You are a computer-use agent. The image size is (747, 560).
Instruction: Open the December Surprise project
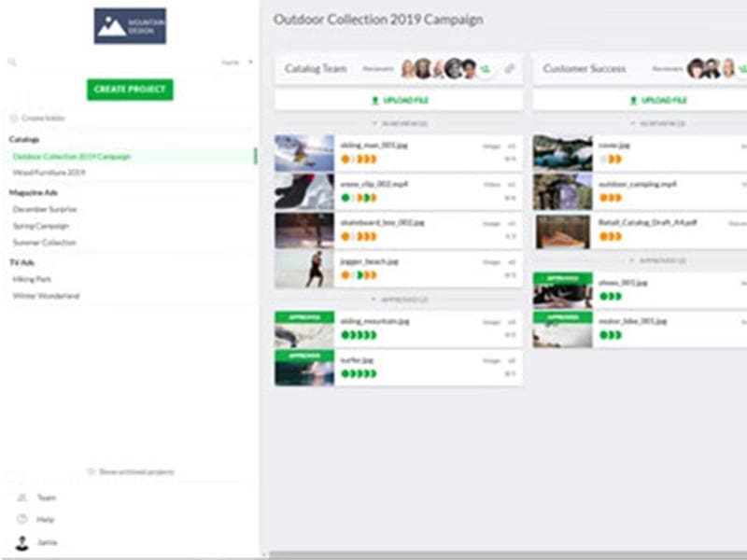coord(44,209)
